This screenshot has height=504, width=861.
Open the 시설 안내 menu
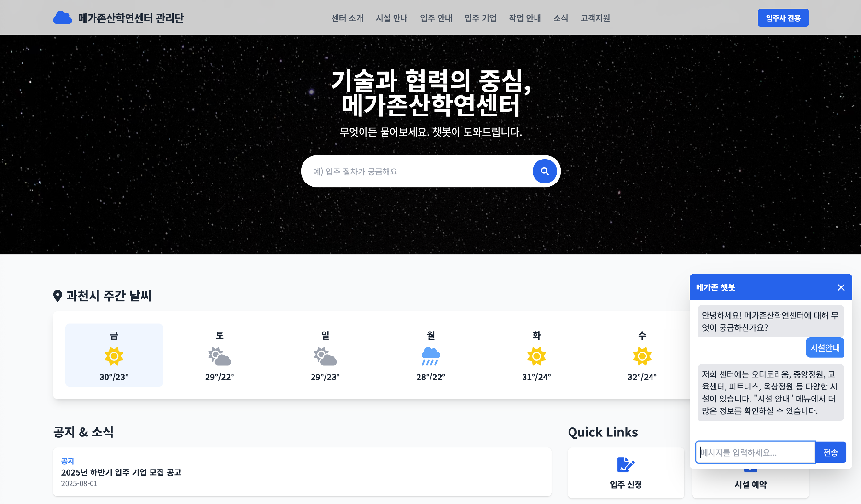(392, 18)
